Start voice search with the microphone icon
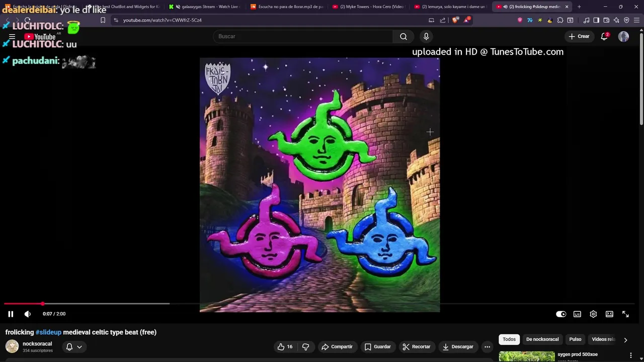Image resolution: width=644 pixels, height=362 pixels. click(x=426, y=36)
